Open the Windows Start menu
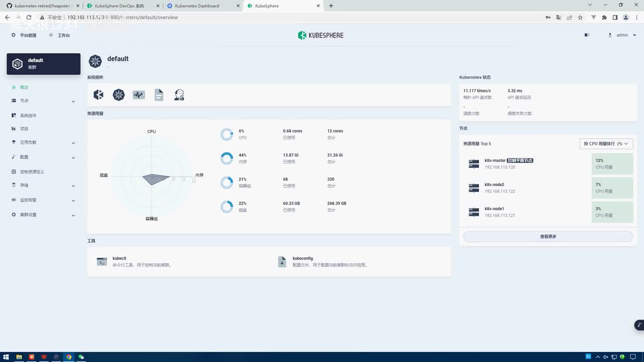644x362 pixels. coord(7,357)
